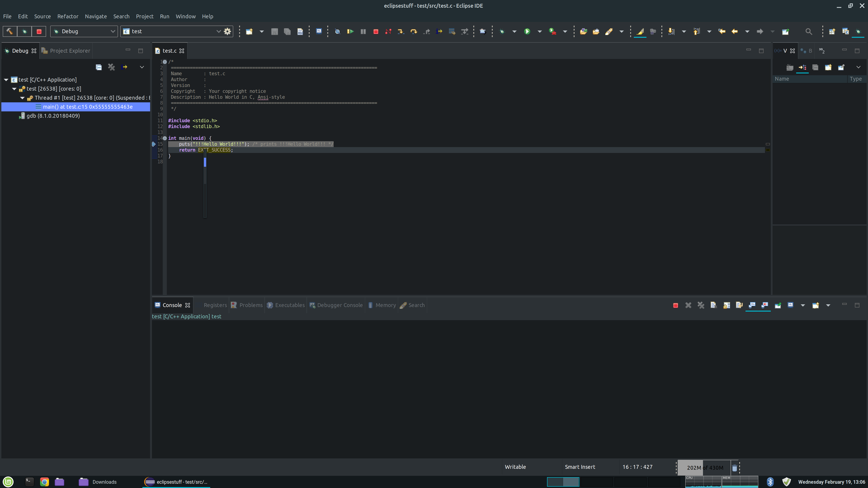Click the Save All icon

coord(288,31)
